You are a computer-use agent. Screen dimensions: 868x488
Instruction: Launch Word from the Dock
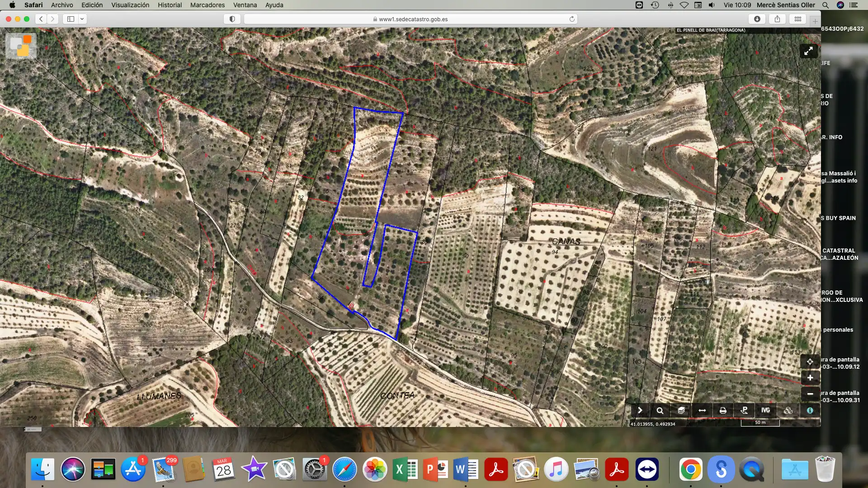[x=466, y=469]
